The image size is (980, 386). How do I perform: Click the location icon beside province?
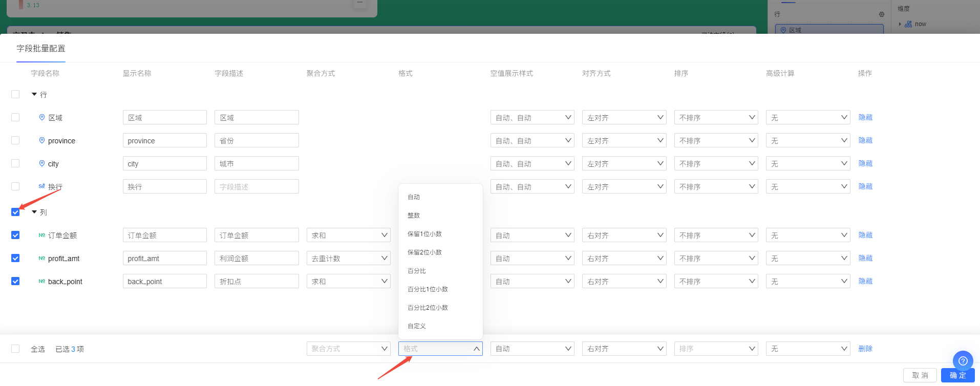(x=42, y=140)
